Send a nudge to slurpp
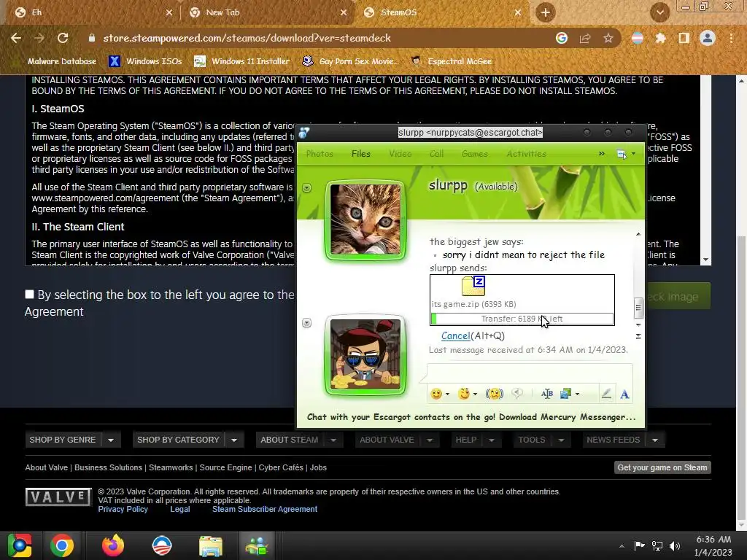 tap(495, 394)
